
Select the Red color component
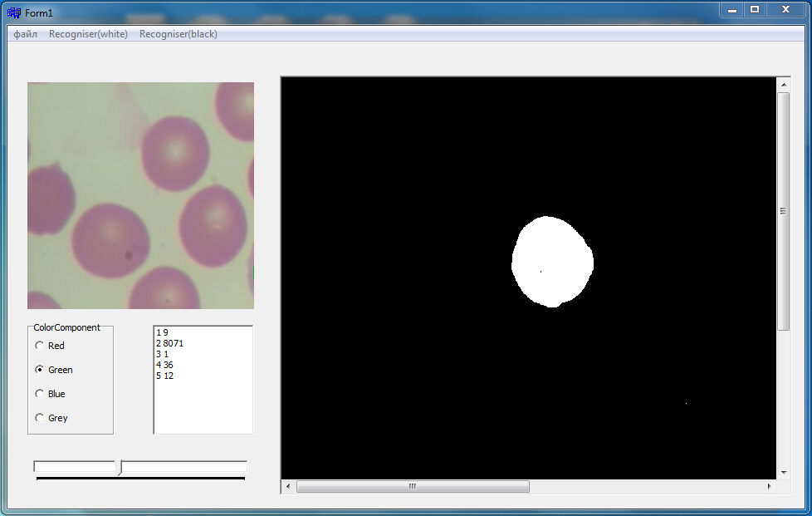click(50, 346)
